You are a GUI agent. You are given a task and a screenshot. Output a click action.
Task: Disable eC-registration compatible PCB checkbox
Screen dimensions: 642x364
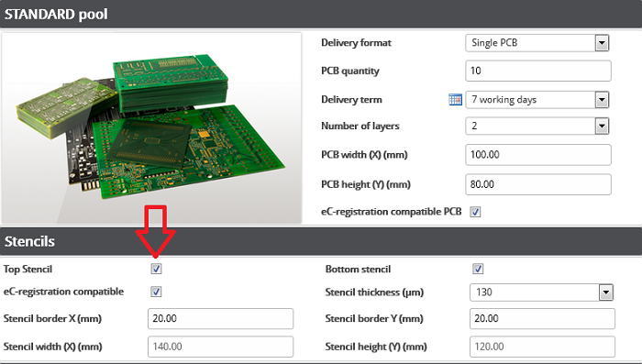475,212
